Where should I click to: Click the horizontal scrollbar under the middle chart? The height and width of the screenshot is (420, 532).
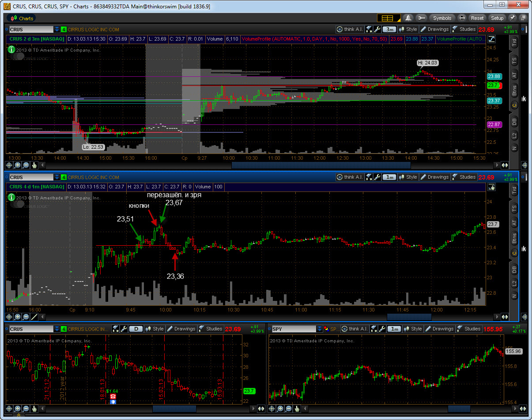tap(409, 317)
